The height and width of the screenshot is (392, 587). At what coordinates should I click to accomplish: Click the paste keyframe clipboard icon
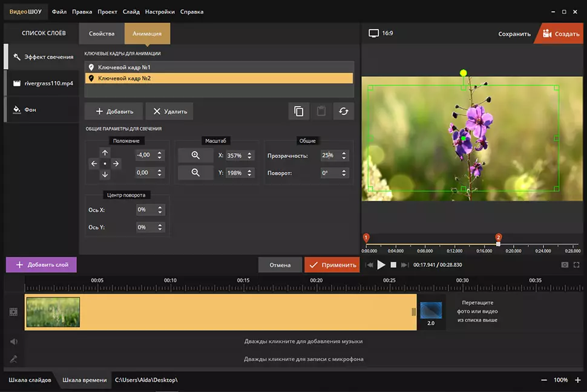coord(321,111)
